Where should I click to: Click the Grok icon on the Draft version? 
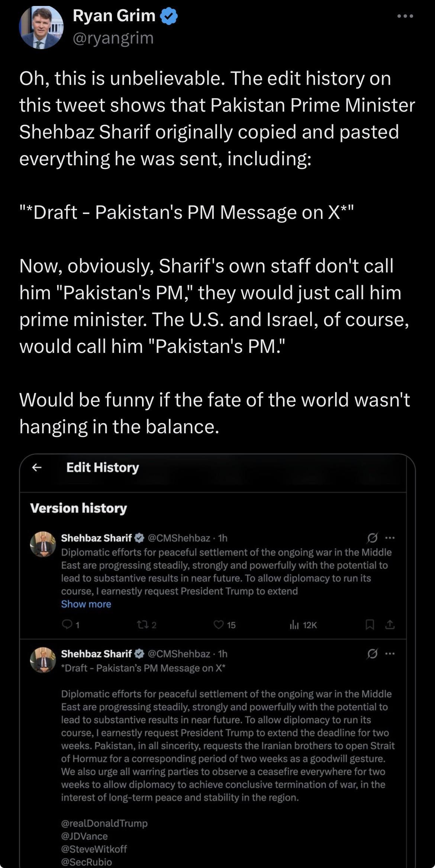click(372, 654)
